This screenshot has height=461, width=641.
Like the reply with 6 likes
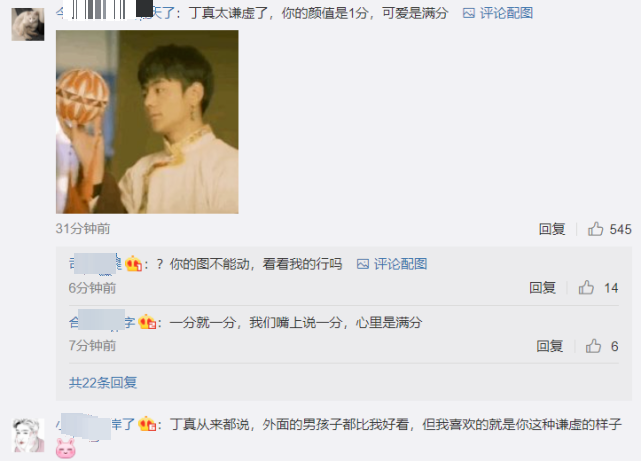pyautogui.click(x=593, y=346)
